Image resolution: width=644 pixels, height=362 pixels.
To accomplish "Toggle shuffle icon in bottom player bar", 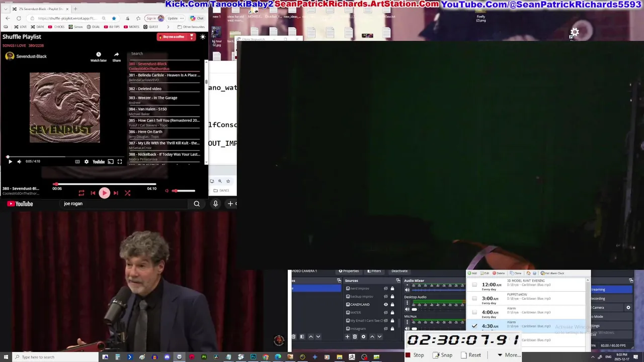I will 127,193.
